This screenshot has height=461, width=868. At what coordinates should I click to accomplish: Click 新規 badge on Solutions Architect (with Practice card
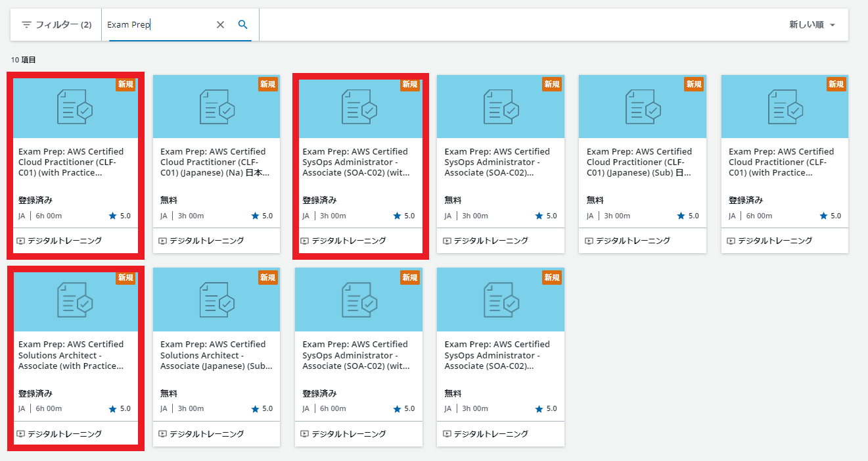[x=126, y=278]
